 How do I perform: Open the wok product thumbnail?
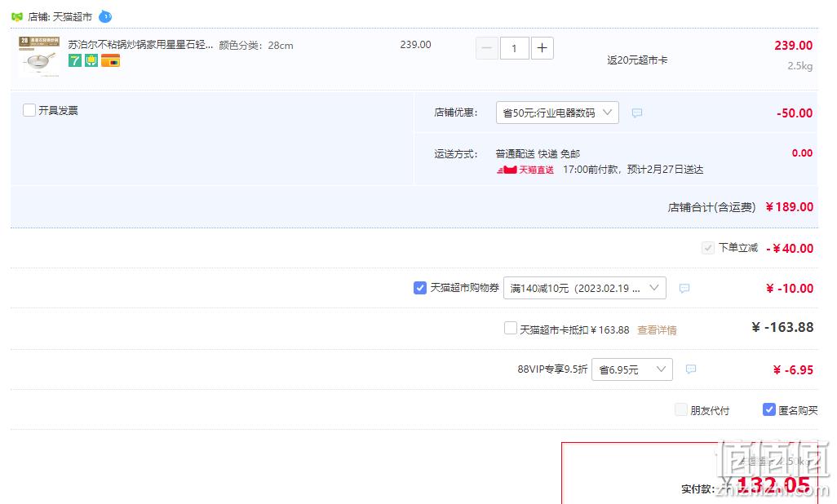click(39, 56)
